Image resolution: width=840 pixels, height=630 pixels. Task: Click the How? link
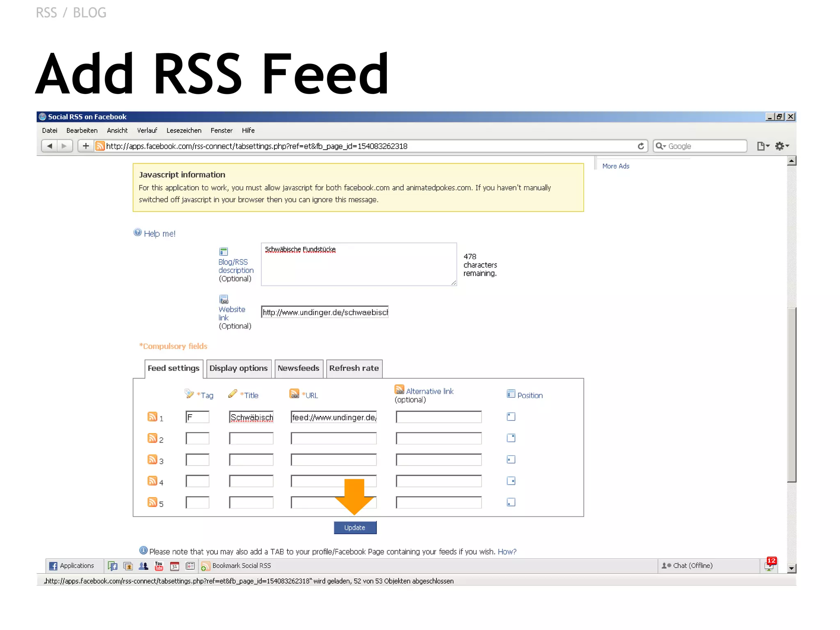tap(507, 552)
